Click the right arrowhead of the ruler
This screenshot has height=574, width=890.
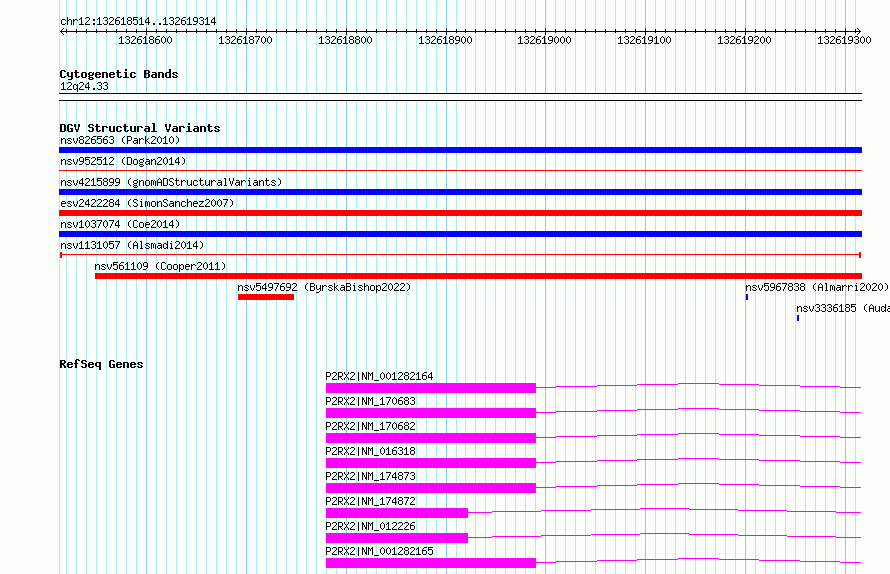click(x=859, y=32)
